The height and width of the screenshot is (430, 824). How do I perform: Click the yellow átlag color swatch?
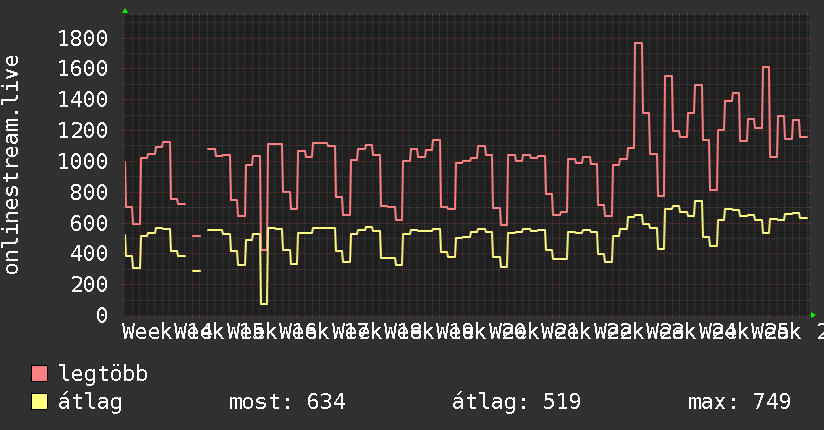pos(39,402)
